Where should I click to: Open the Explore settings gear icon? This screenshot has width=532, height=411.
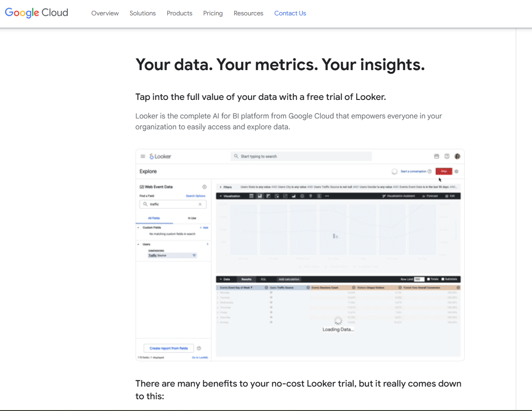point(457,171)
